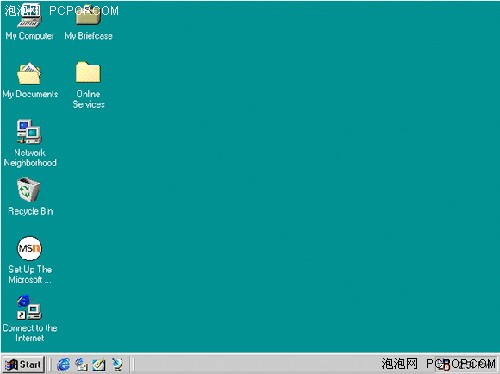Screen dimensions: 500x374
Task: Click the My Documents folder icon
Action: tap(29, 74)
